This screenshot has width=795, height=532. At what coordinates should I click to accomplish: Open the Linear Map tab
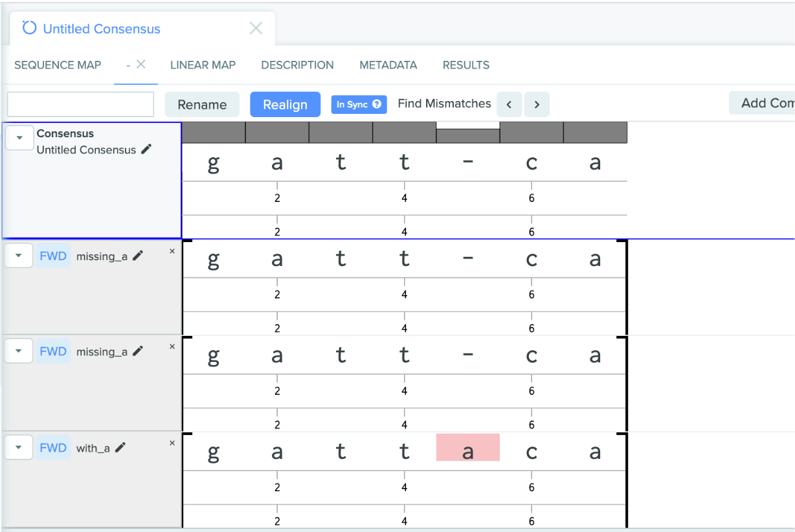[x=203, y=65]
